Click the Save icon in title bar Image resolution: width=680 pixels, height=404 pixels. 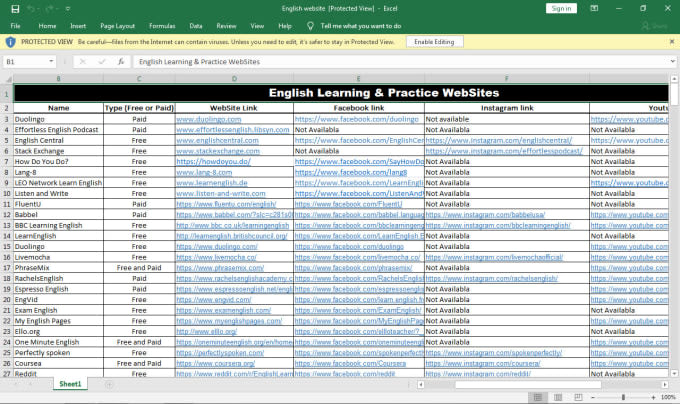(15, 9)
